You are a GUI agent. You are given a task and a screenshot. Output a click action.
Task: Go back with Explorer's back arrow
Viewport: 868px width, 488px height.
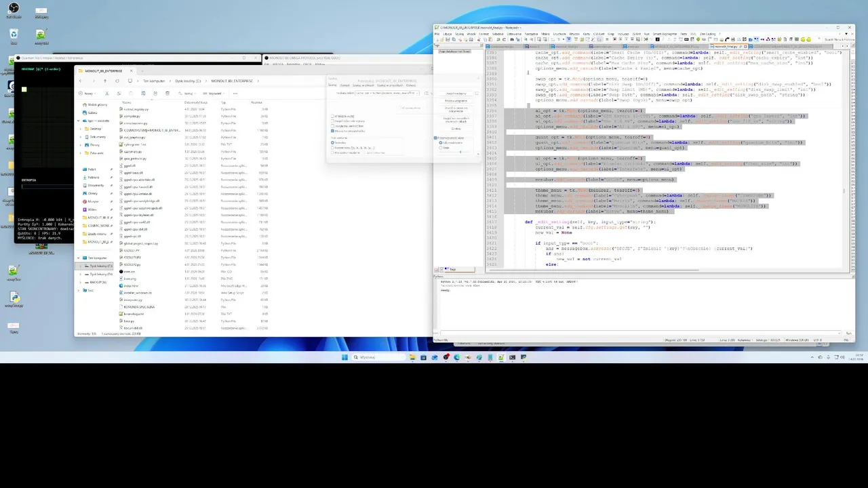(80, 81)
